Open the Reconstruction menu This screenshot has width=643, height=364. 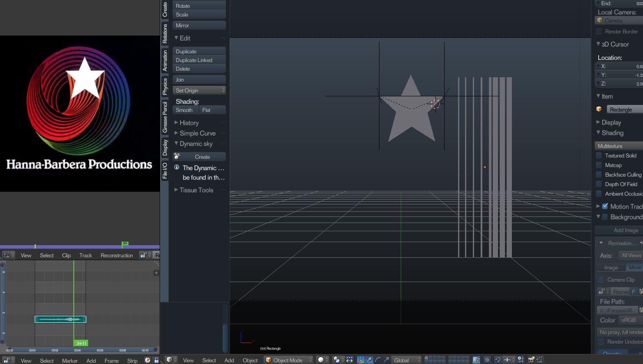pyautogui.click(x=116, y=255)
